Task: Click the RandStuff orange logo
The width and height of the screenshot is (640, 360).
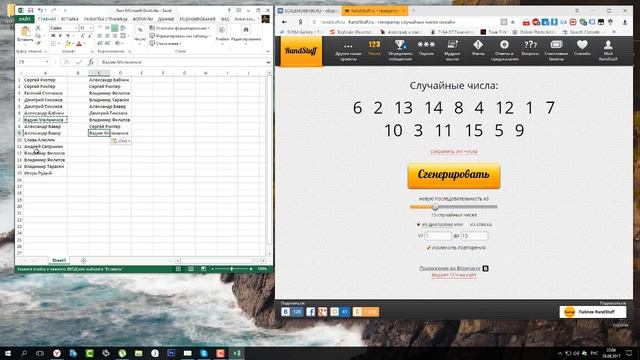Action: (x=301, y=51)
